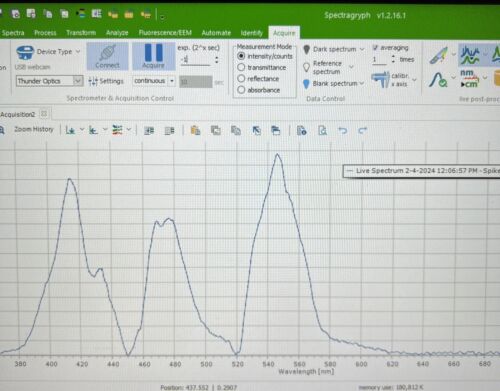Toggle the averaging checkbox

click(x=375, y=48)
